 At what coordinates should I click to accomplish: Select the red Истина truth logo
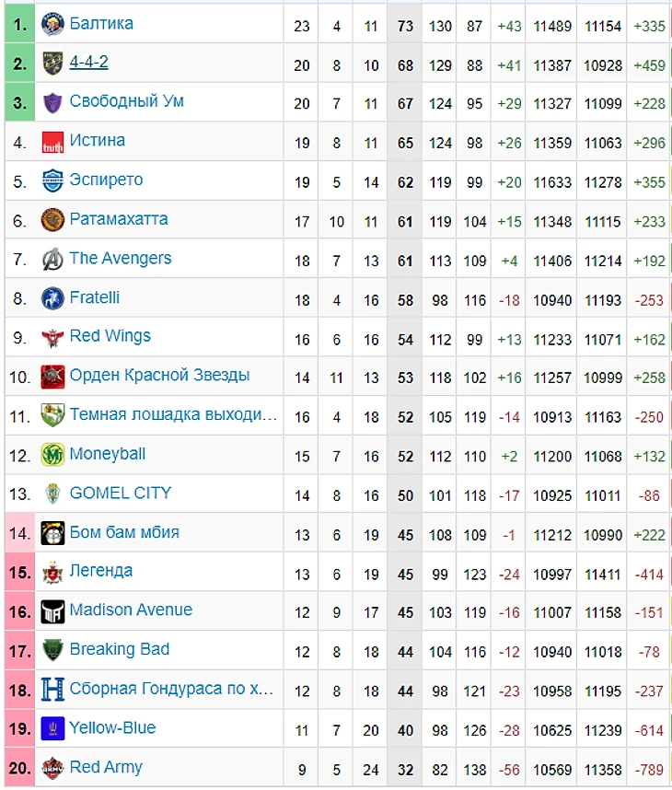coord(52,142)
